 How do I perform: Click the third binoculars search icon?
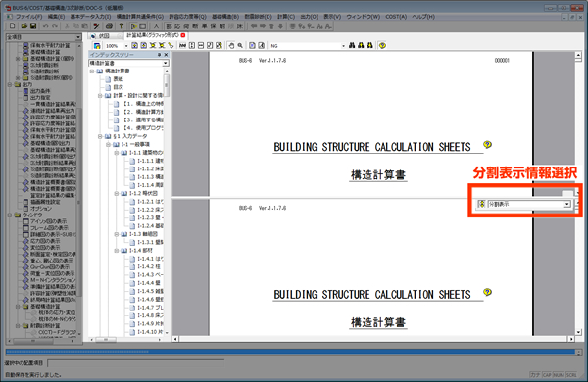click(369, 45)
